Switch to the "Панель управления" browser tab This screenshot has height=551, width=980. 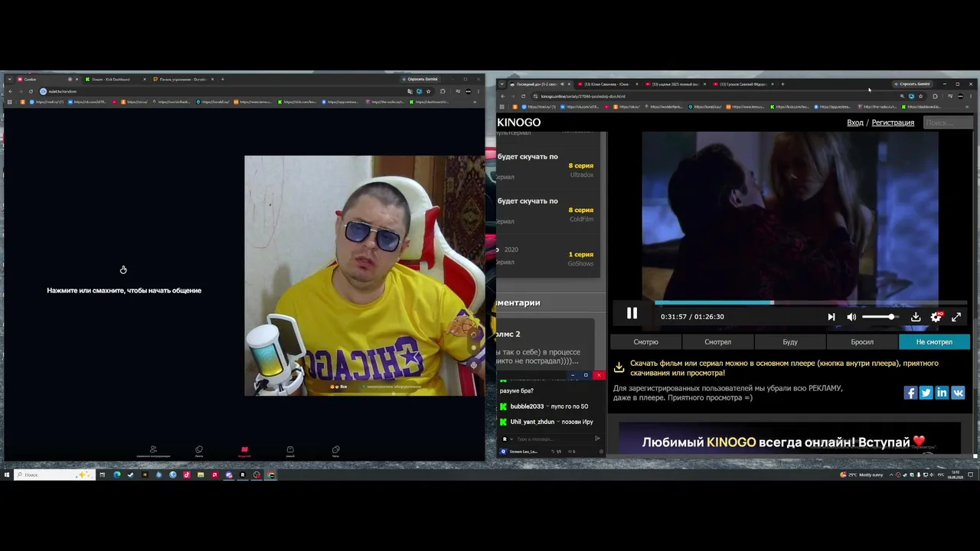pos(183,79)
